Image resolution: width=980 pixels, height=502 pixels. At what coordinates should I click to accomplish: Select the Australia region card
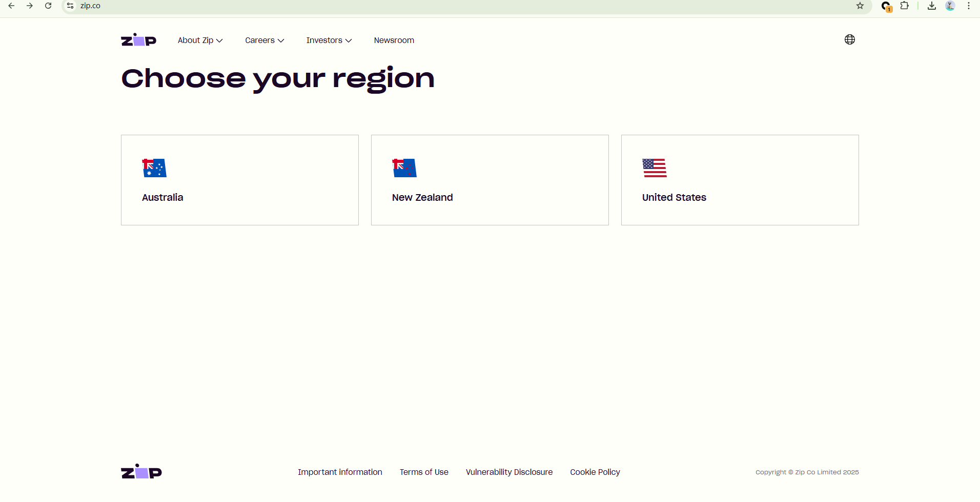[x=240, y=180]
